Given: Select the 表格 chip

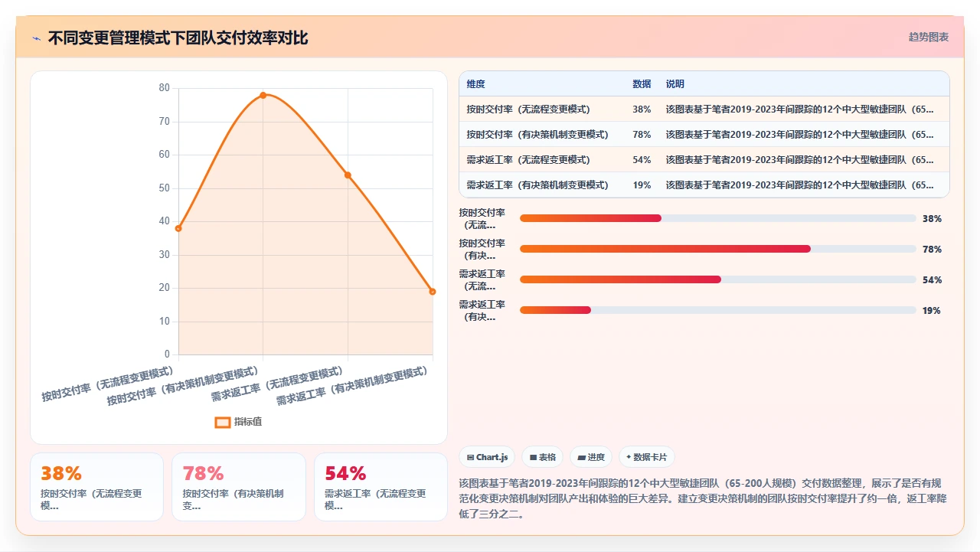Looking at the screenshot, I should [543, 457].
